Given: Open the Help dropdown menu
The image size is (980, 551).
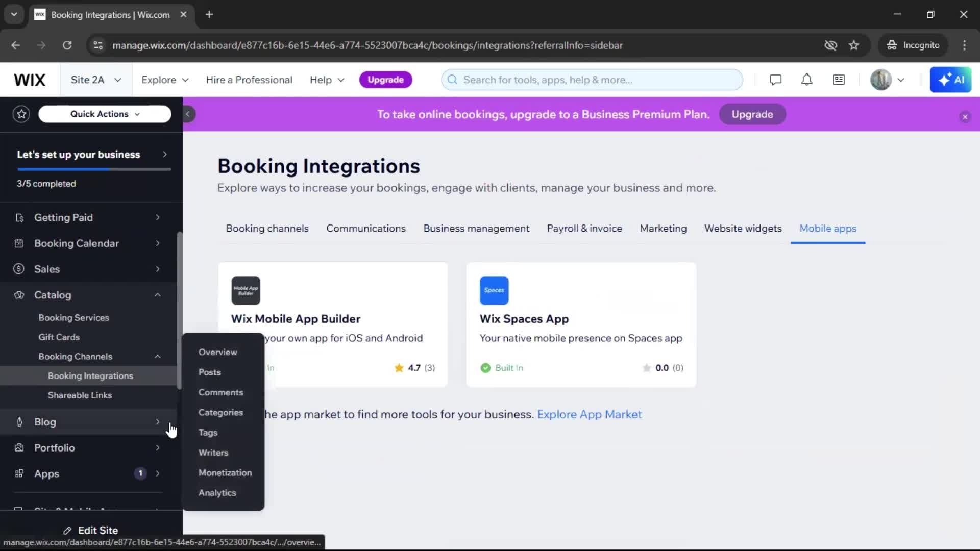Looking at the screenshot, I should click(327, 80).
